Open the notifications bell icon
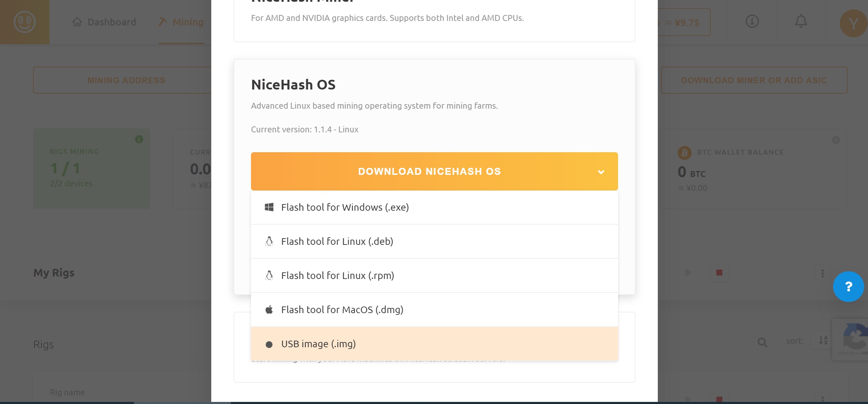Image resolution: width=868 pixels, height=404 pixels. tap(801, 22)
